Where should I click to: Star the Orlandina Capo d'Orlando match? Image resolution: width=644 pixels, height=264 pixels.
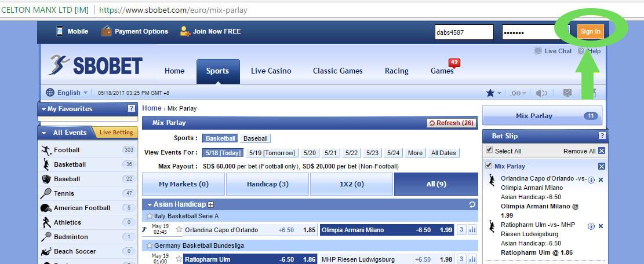179,230
